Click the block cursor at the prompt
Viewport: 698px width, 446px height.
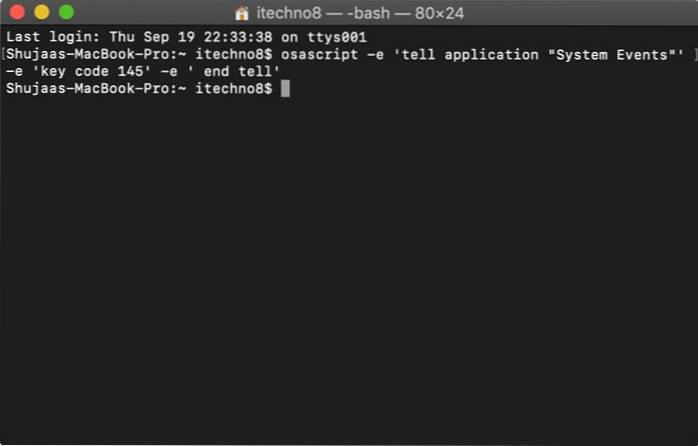click(x=285, y=88)
